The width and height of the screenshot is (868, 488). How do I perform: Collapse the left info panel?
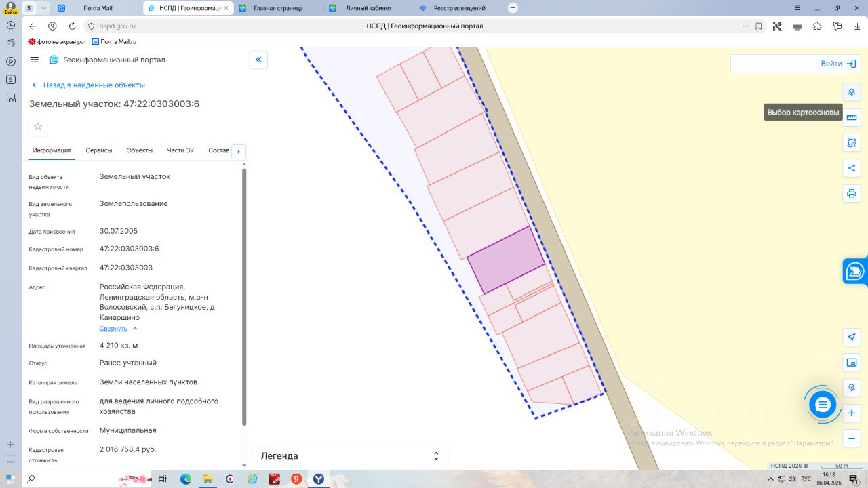tap(258, 60)
